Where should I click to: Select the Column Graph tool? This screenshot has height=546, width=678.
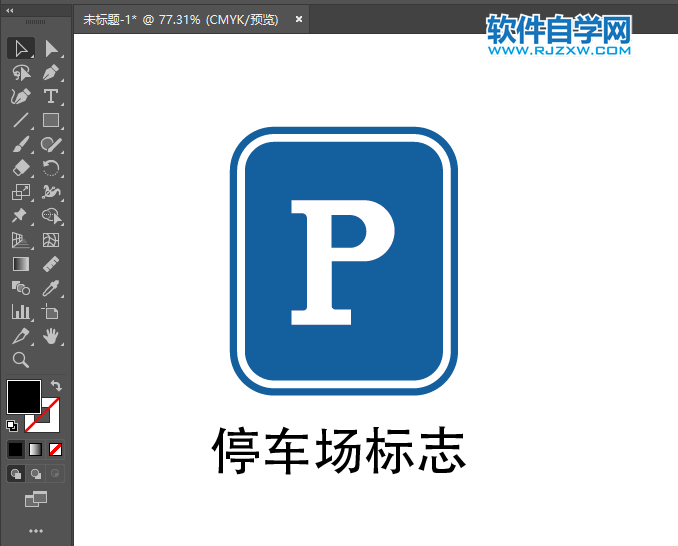[21, 312]
